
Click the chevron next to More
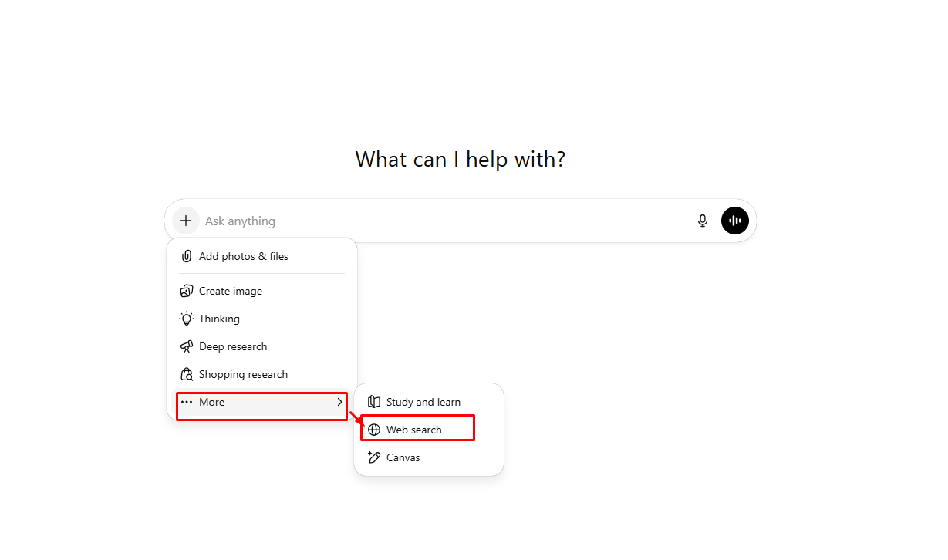[339, 402]
